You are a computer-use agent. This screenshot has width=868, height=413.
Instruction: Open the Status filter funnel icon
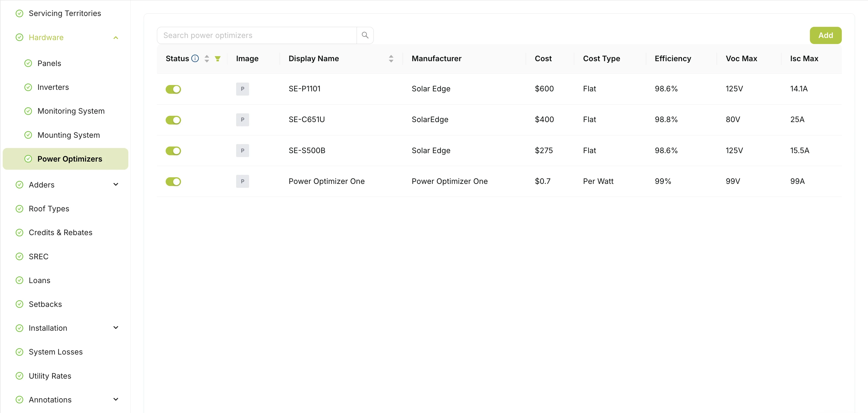(218, 59)
